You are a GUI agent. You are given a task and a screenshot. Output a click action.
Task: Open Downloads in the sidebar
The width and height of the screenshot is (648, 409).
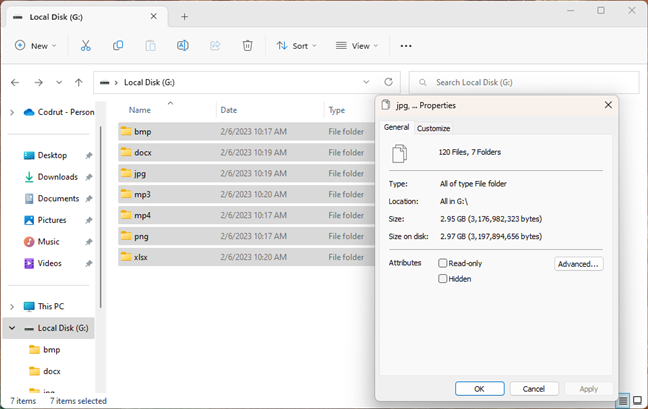point(57,177)
